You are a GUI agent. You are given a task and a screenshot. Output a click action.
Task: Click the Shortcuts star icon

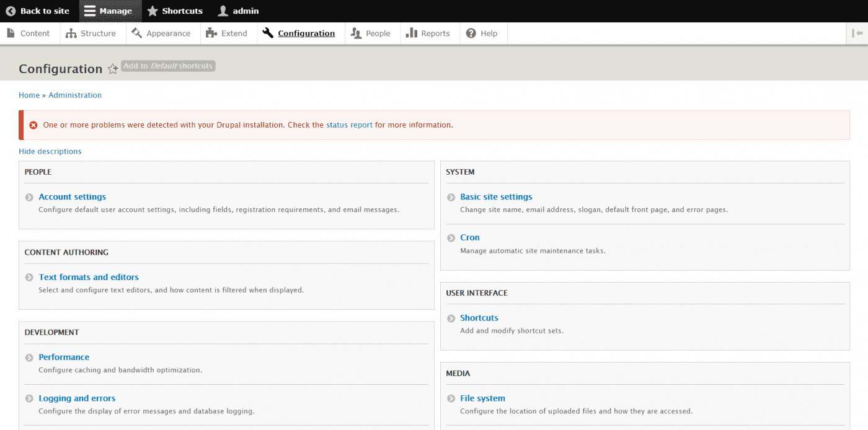[153, 11]
